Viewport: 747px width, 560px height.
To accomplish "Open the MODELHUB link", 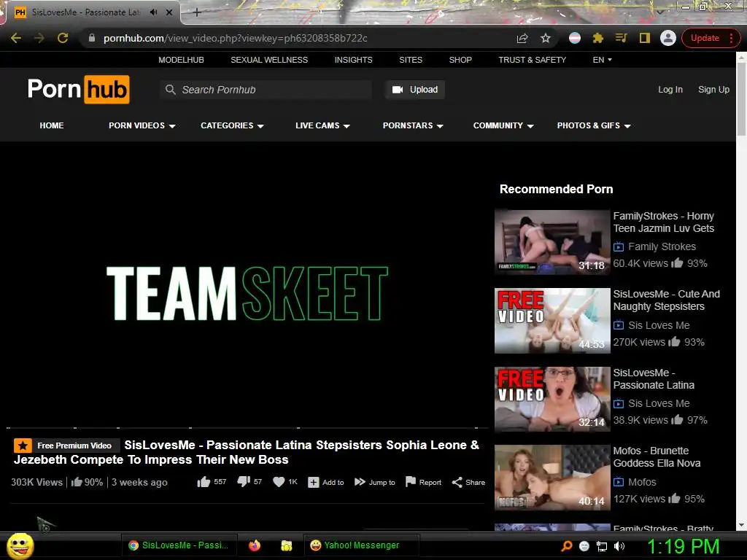I will coord(181,60).
